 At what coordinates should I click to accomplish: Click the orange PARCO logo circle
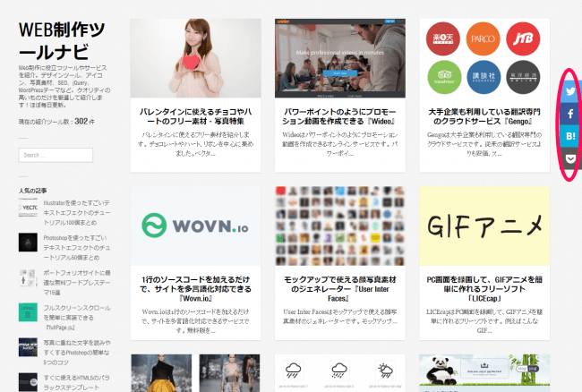pos(483,38)
